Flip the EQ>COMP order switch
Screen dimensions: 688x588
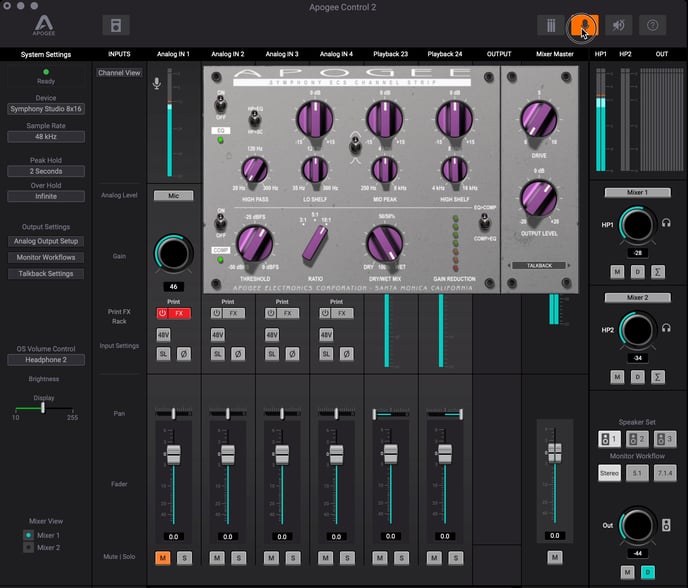(484, 222)
